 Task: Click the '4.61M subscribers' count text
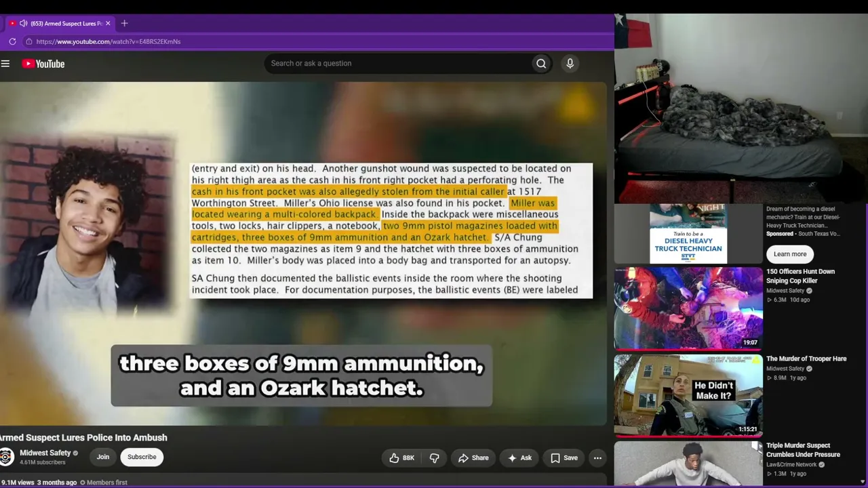[x=43, y=462]
